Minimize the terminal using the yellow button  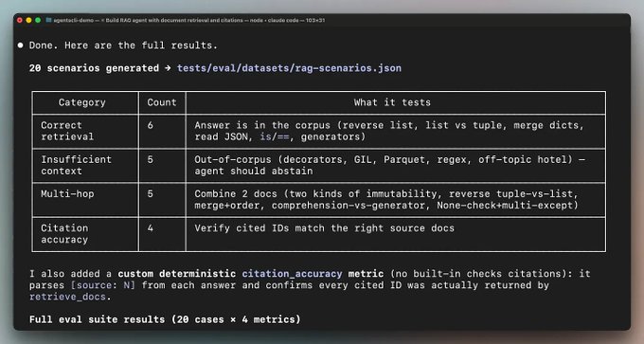tap(28, 20)
